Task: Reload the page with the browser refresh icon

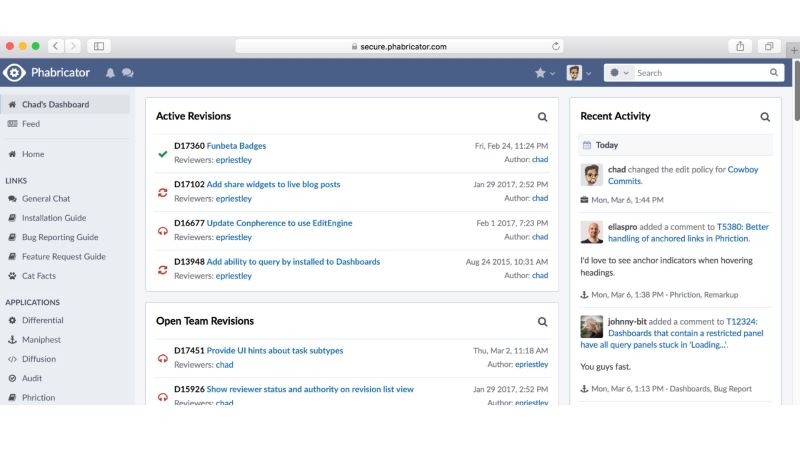Action: pyautogui.click(x=556, y=46)
